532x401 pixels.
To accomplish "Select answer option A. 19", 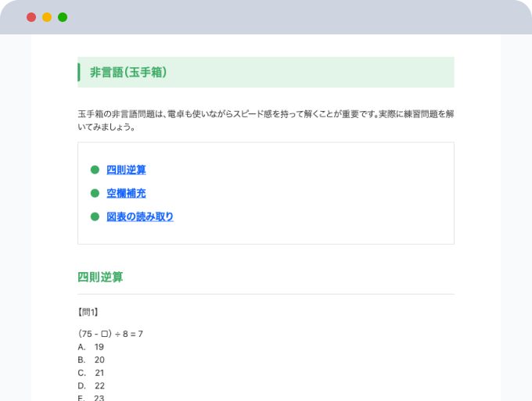I will (x=91, y=346).
